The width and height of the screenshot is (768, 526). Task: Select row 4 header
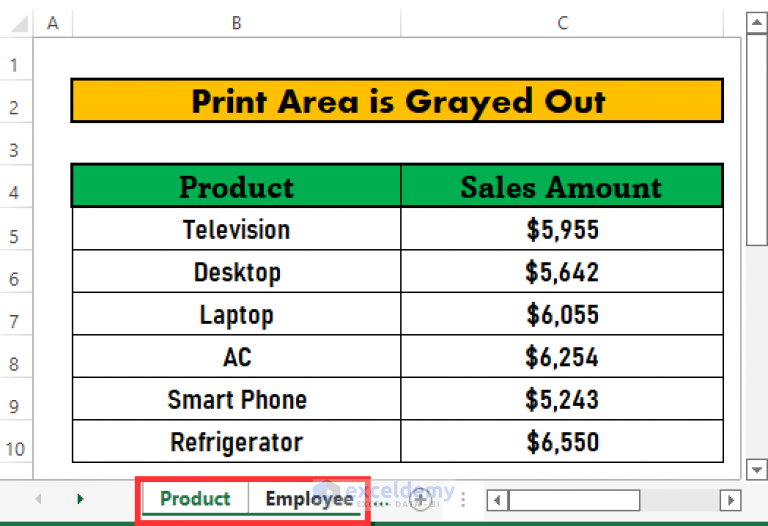click(16, 187)
